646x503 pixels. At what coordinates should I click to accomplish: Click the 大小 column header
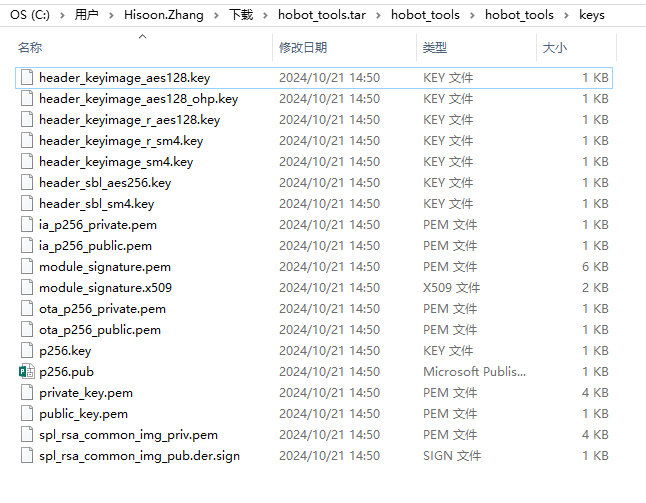pyautogui.click(x=554, y=48)
